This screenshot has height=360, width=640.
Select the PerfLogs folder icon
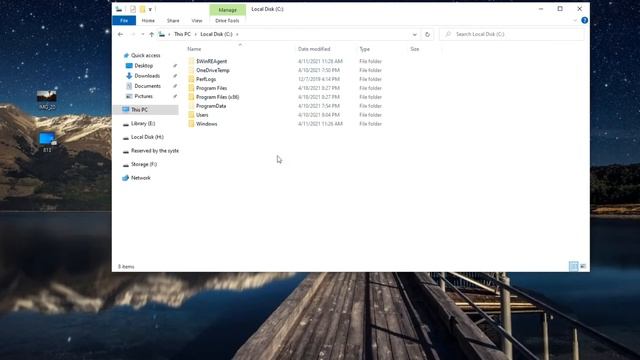coord(191,79)
